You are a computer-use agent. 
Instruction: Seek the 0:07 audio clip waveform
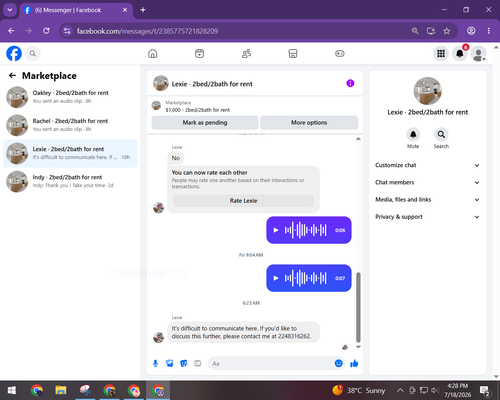point(305,278)
